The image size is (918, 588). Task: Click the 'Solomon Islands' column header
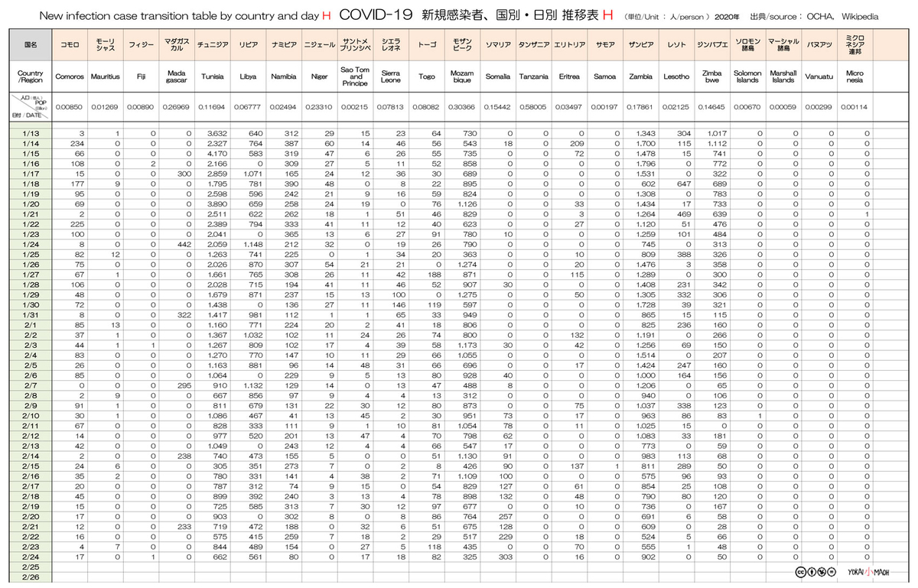point(747,77)
